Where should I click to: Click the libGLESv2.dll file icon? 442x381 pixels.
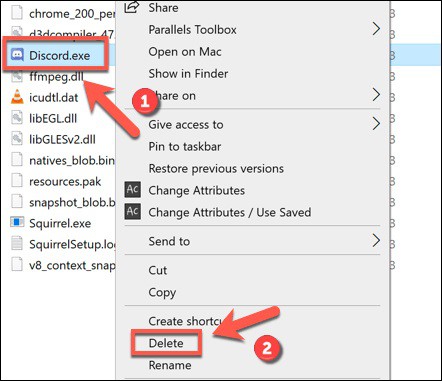17,139
